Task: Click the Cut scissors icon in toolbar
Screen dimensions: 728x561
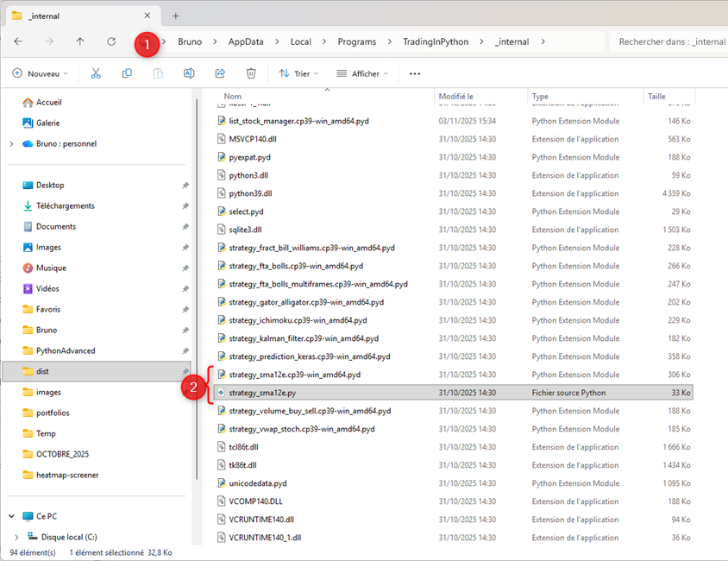Action: click(x=96, y=74)
